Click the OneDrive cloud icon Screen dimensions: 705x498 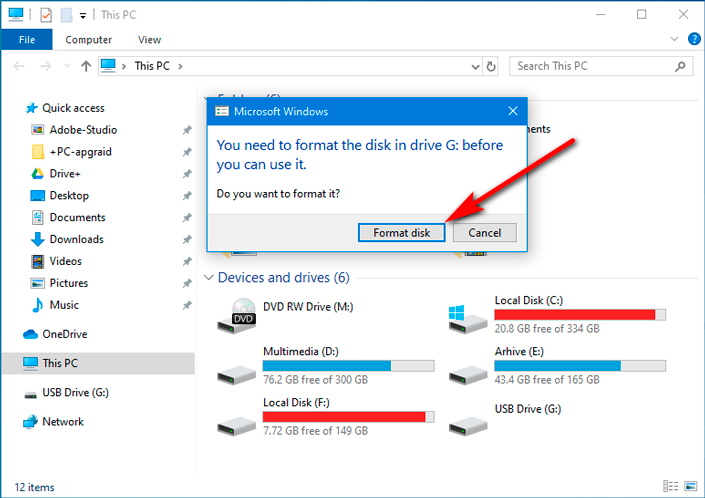[30, 334]
